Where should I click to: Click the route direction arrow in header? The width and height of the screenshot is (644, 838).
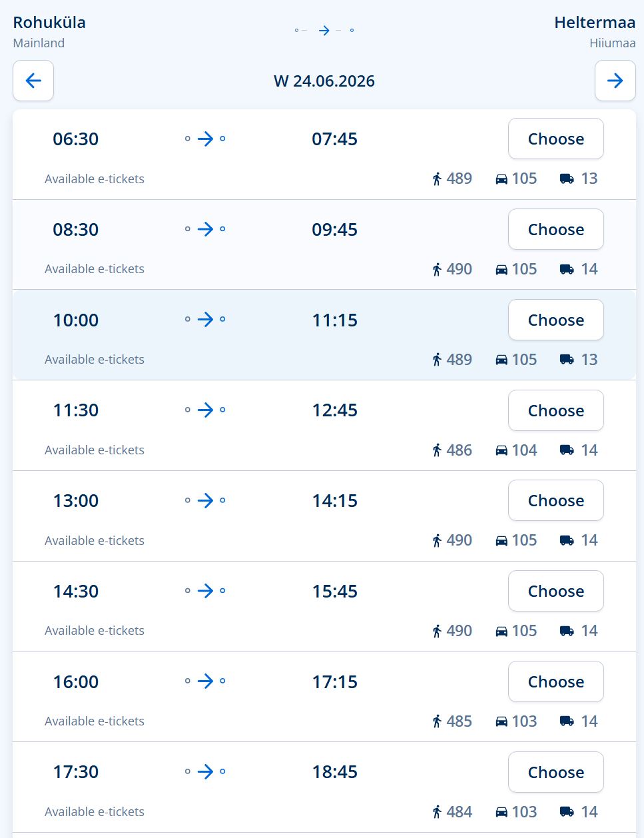tap(324, 31)
